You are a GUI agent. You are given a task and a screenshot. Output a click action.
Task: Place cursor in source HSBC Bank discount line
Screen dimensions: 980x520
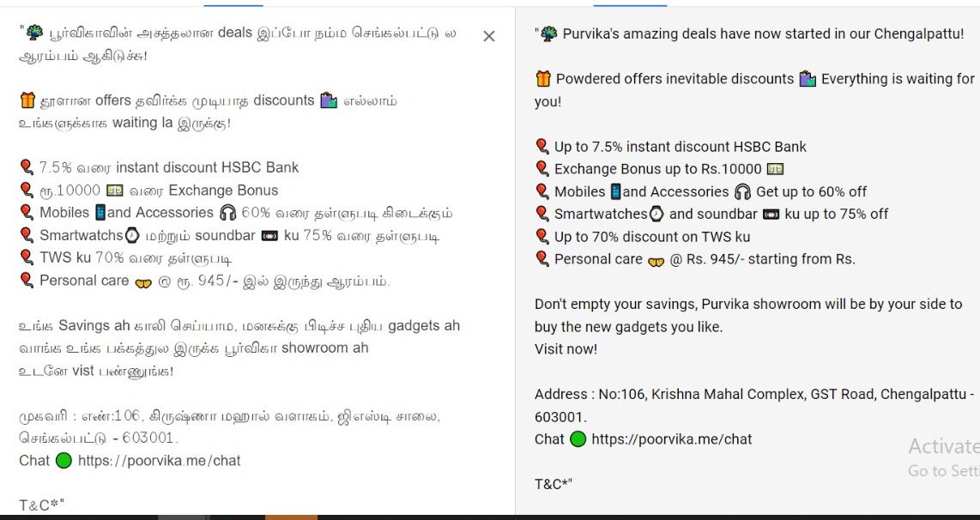click(160, 167)
